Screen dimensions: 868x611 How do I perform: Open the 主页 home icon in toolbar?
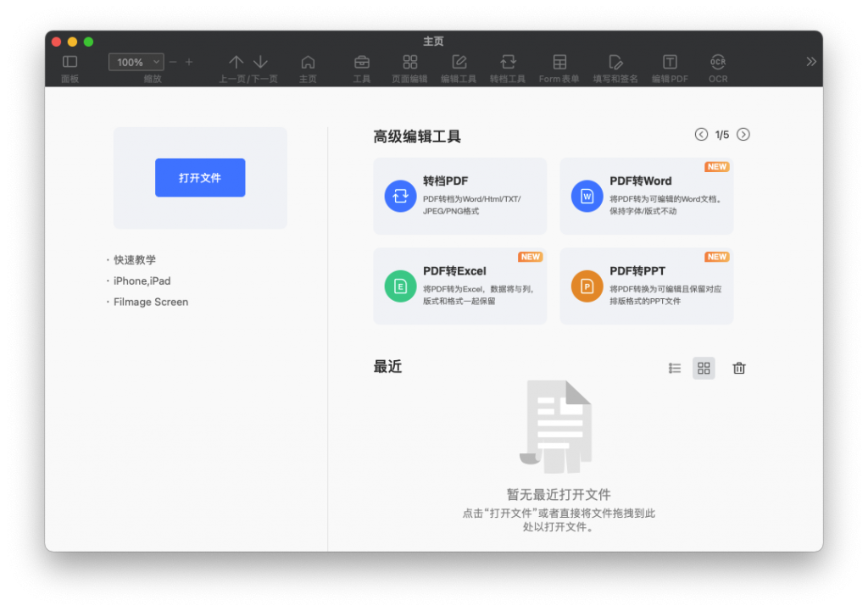308,61
